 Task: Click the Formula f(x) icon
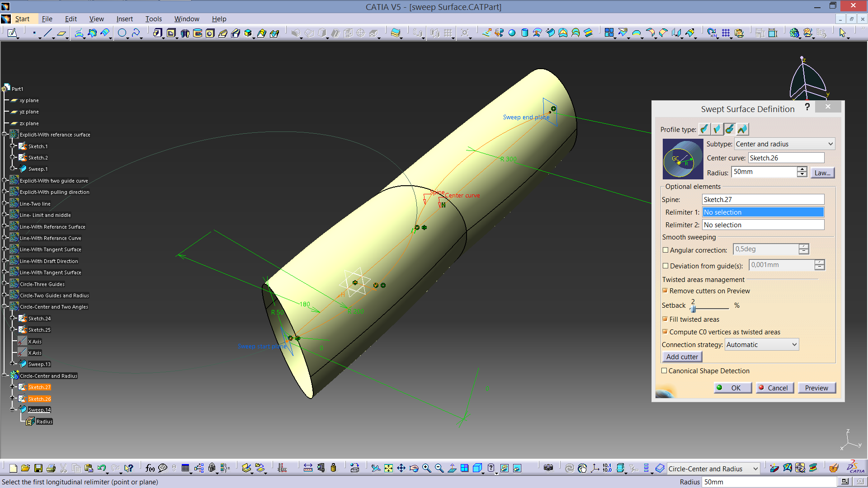(x=150, y=468)
